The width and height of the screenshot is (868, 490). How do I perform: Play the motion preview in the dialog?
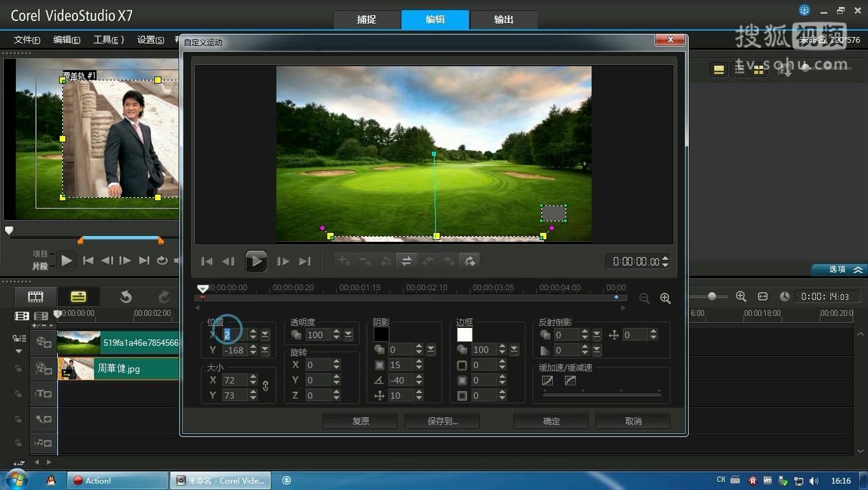click(256, 261)
